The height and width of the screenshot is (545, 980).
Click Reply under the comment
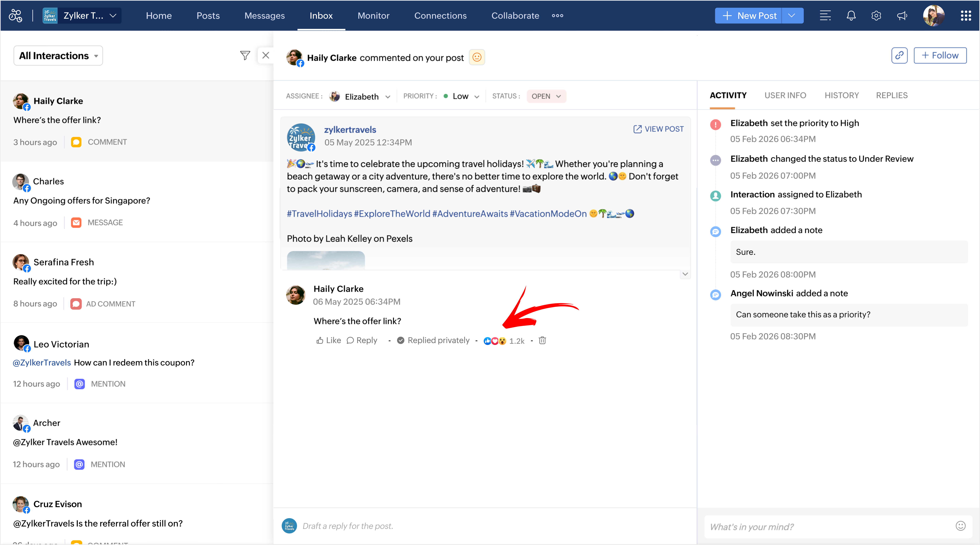pyautogui.click(x=362, y=340)
